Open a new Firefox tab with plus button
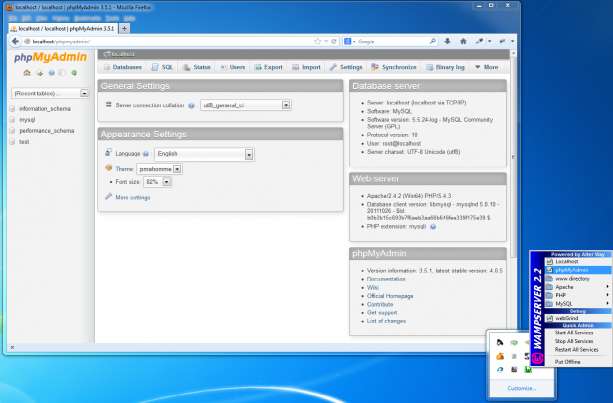The width and height of the screenshot is (613, 403). 124,28
